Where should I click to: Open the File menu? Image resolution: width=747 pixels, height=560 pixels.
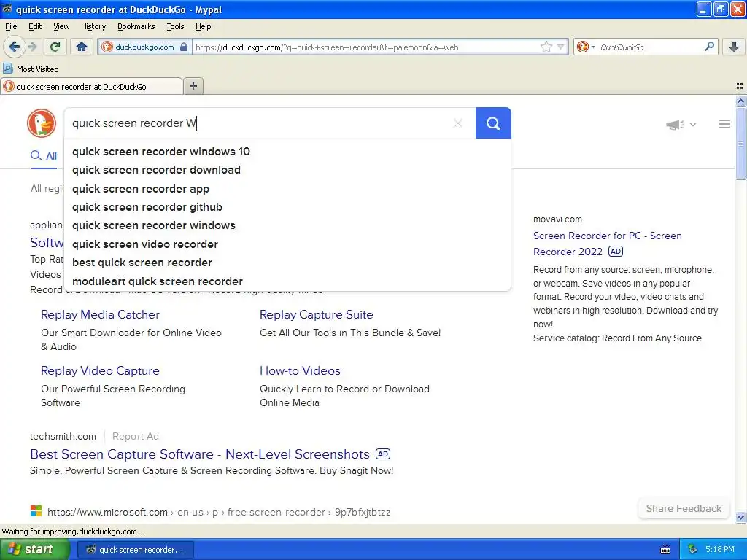pos(11,26)
